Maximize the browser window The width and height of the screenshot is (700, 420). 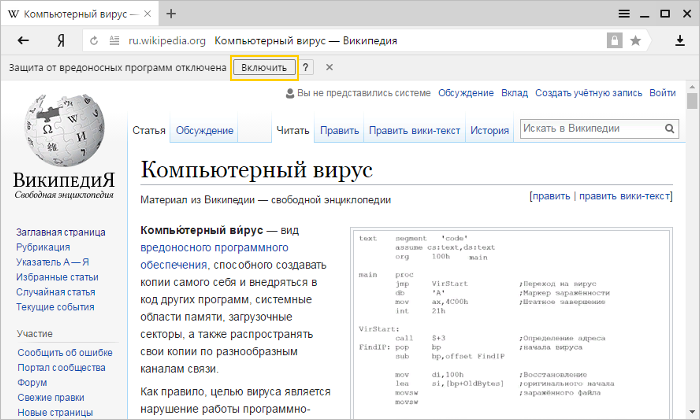(665, 14)
